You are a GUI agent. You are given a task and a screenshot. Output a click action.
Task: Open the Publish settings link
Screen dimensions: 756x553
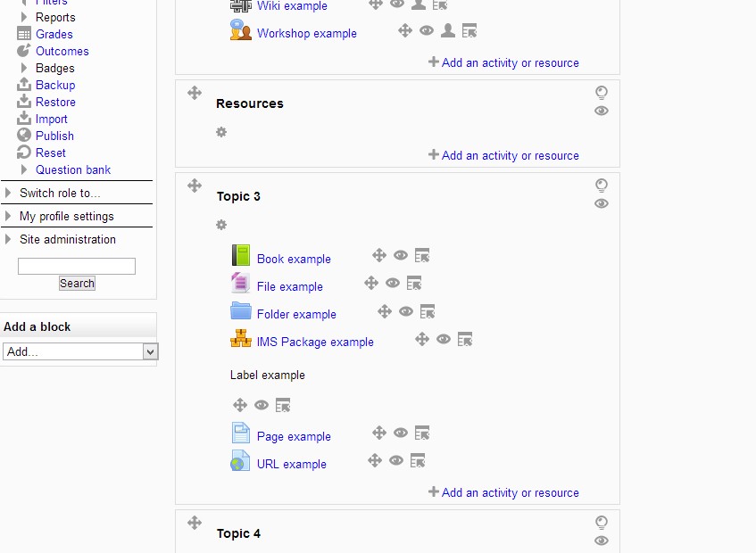click(x=54, y=136)
